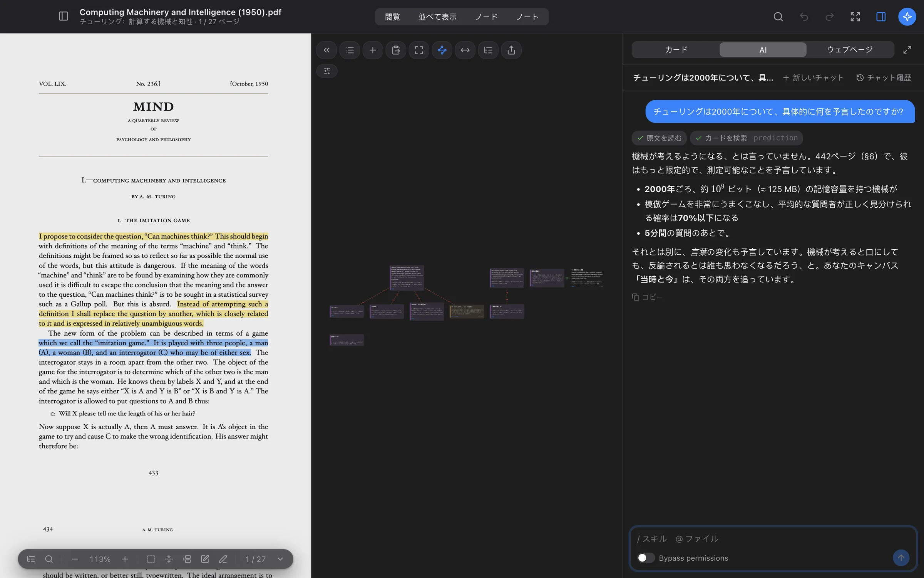
Task: Click the 原文を読む step chip
Action: [x=659, y=138]
